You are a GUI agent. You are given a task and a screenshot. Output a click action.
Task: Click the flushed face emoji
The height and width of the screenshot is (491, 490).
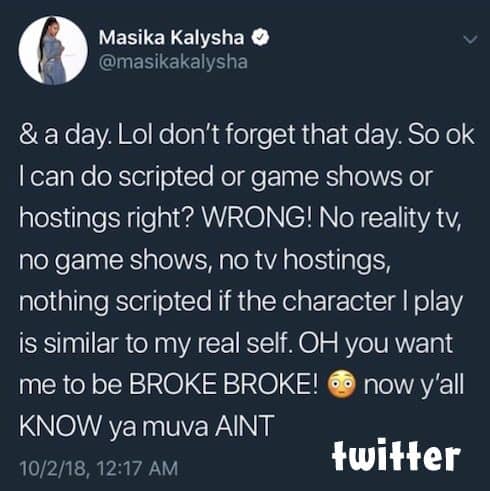[341, 385]
